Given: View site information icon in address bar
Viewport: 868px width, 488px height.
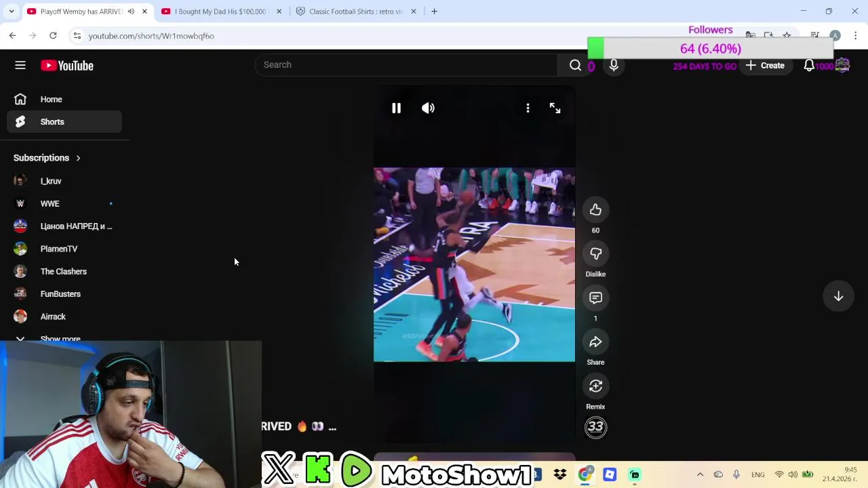Looking at the screenshot, I should [x=77, y=35].
